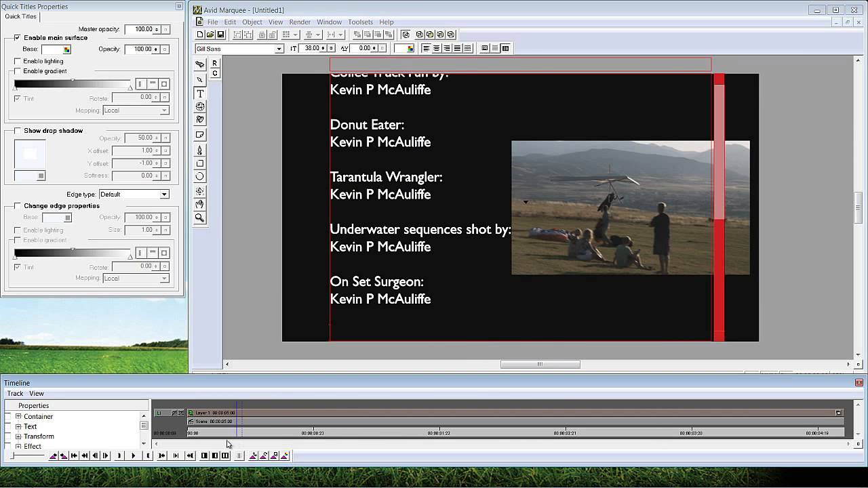The width and height of the screenshot is (868, 488).
Task: Click the Save disk icon
Action: [x=220, y=35]
